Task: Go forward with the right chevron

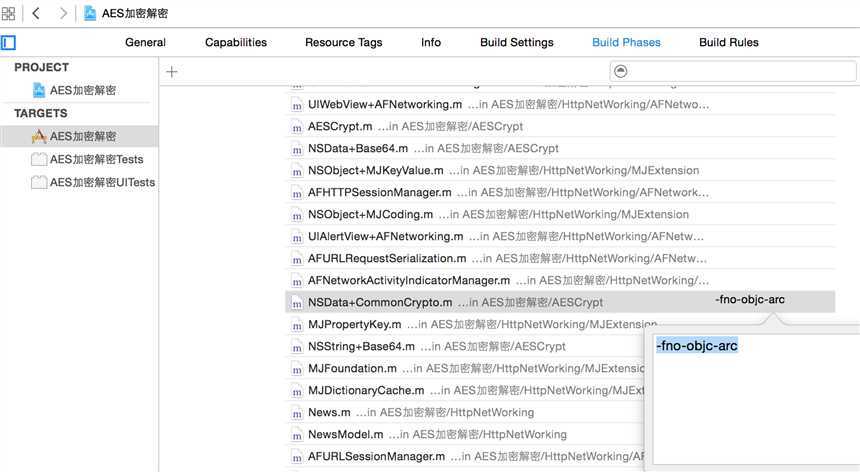Action: click(x=63, y=13)
